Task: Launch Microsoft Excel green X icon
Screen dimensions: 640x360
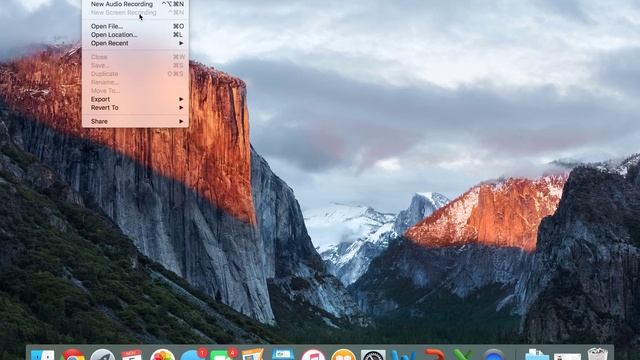Action: (x=463, y=355)
